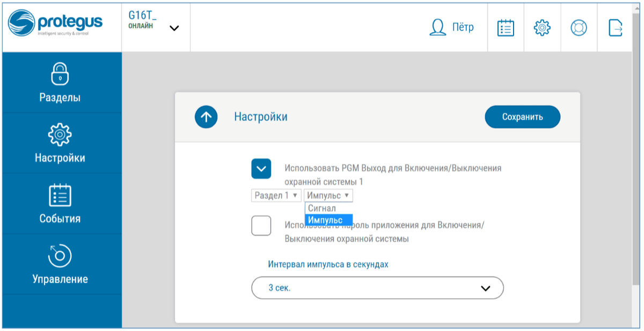
Task: Click the up-arrow back icon beside Настройки
Action: tap(206, 117)
